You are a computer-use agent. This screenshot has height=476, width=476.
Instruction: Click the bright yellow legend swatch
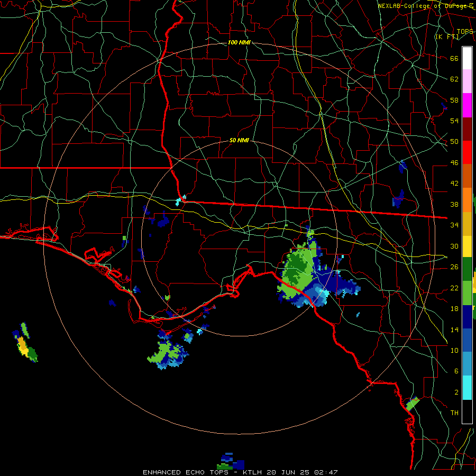(467, 246)
